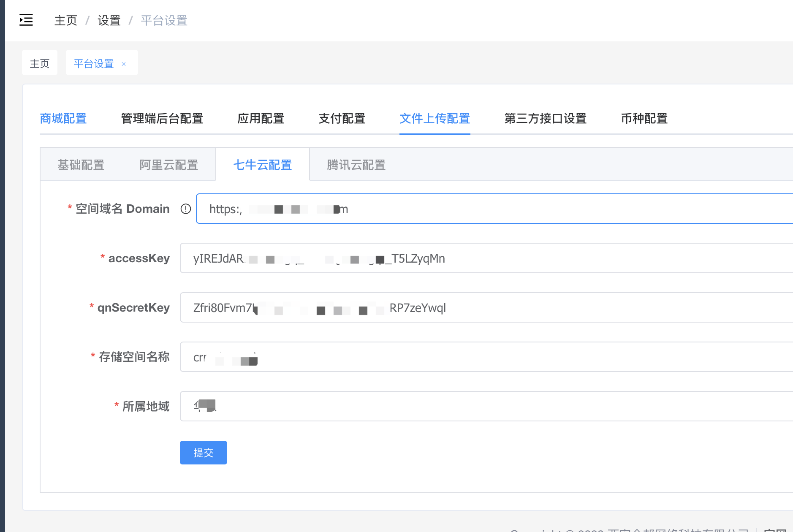
Task: Click the 所属地域 input field
Action: pos(486,406)
